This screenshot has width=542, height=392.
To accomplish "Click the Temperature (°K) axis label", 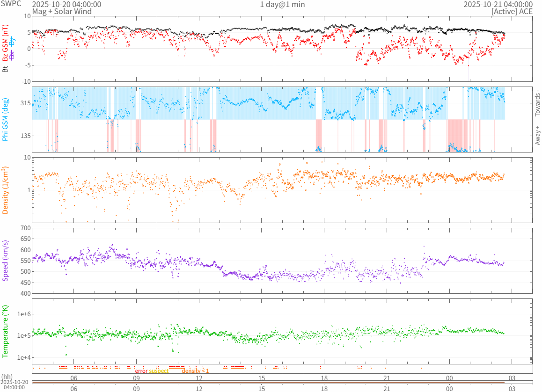I will click(6, 331).
